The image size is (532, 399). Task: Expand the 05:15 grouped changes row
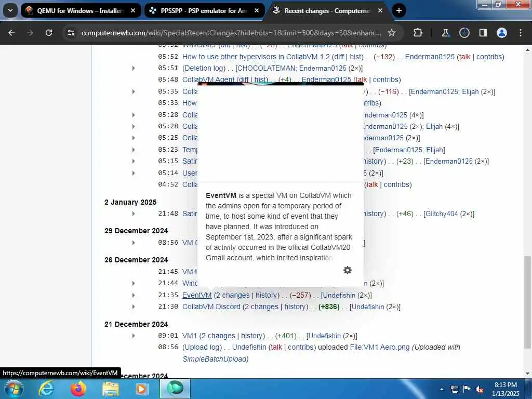134,161
